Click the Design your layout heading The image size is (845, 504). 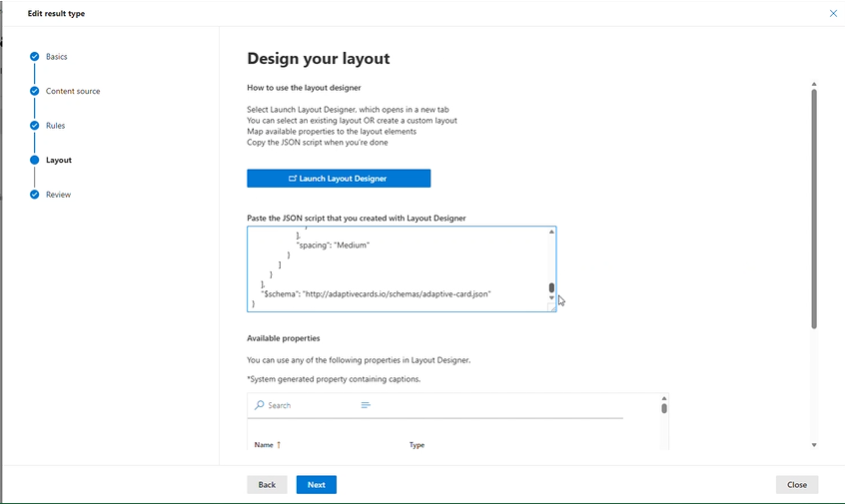(x=319, y=58)
